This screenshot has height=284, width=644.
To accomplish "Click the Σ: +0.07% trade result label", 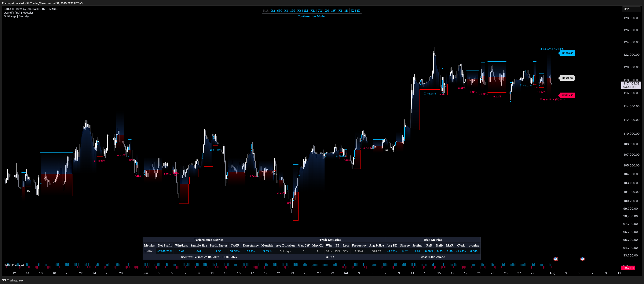I will (526, 86).
